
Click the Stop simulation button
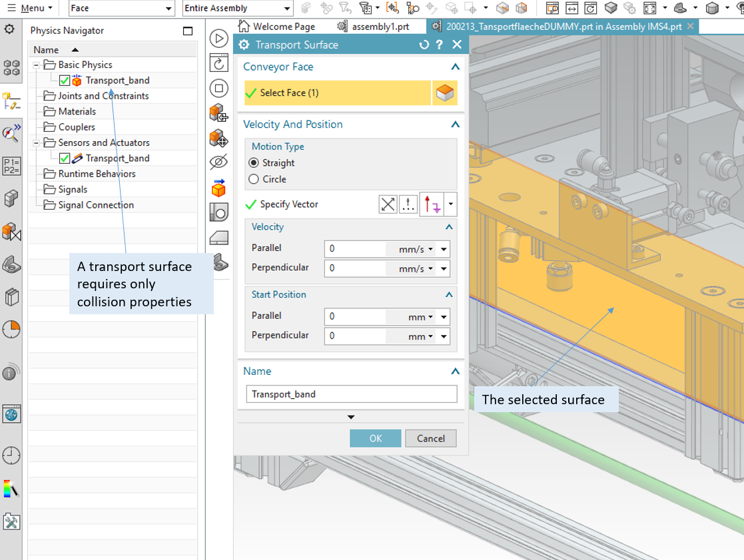(218, 88)
